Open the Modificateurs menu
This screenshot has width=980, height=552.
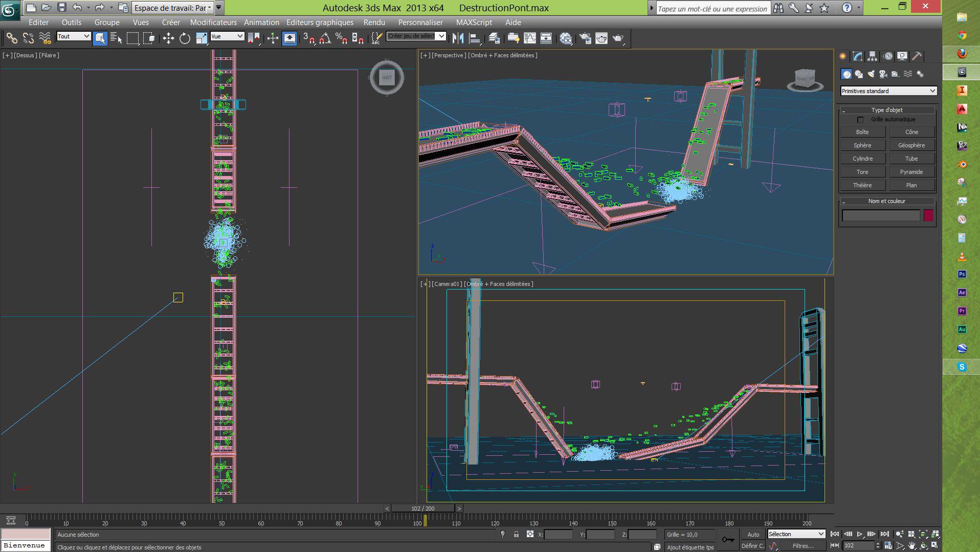pos(213,23)
